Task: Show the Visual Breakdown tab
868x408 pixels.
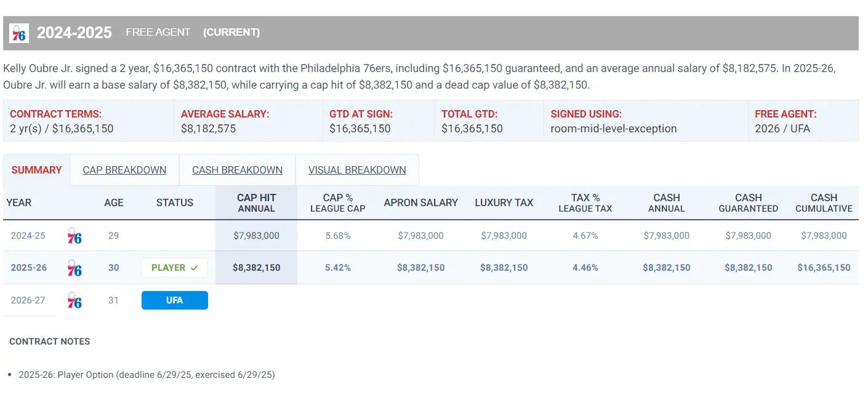Action: pos(357,170)
